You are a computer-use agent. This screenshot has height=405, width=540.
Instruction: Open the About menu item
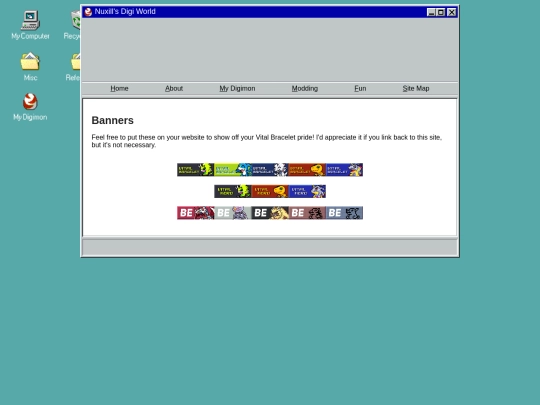click(174, 89)
